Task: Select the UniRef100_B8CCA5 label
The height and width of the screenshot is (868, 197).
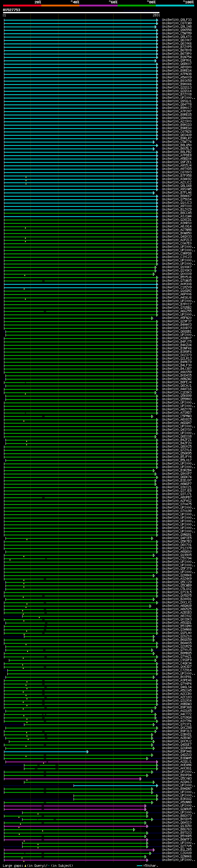Action: 177,213
